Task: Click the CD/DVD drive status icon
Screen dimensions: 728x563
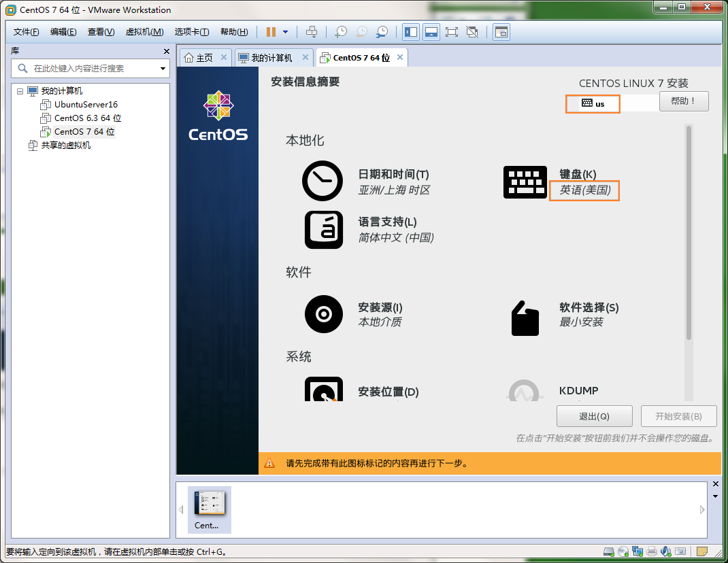Action: point(623,551)
